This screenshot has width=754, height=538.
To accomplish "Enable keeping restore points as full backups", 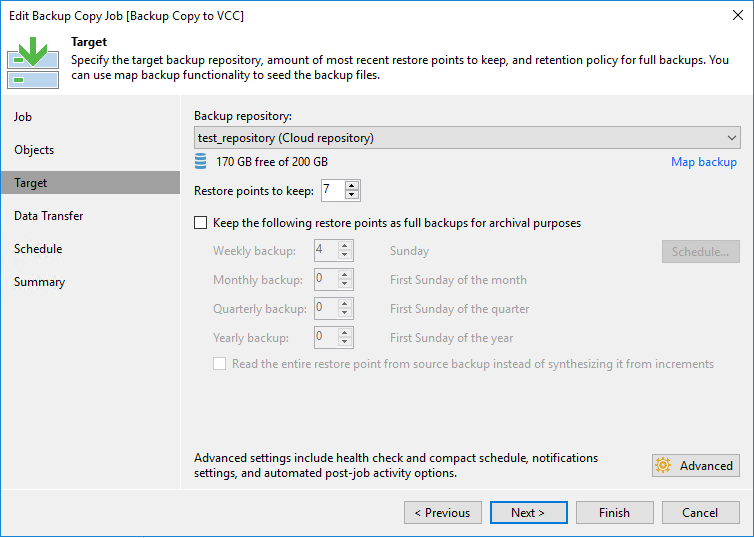I will [201, 223].
